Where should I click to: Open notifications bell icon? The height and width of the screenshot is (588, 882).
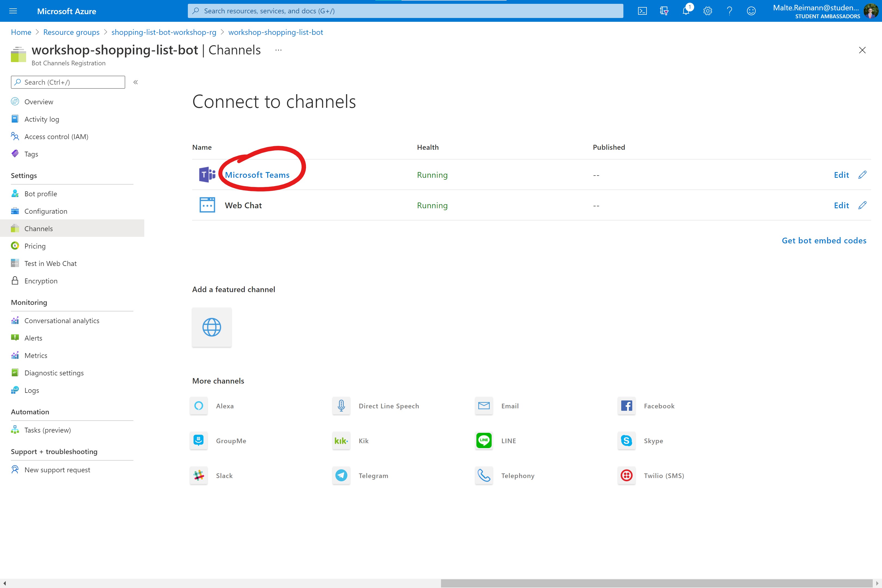pyautogui.click(x=686, y=11)
